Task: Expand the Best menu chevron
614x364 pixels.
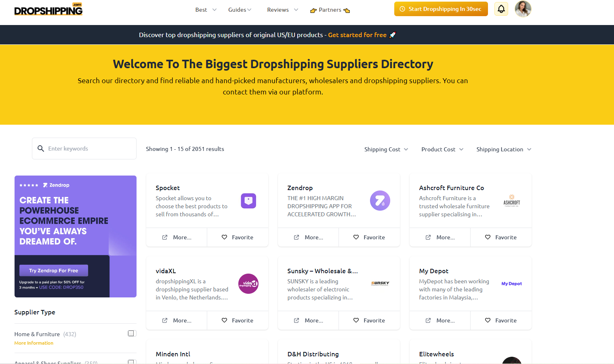Action: coord(214,10)
